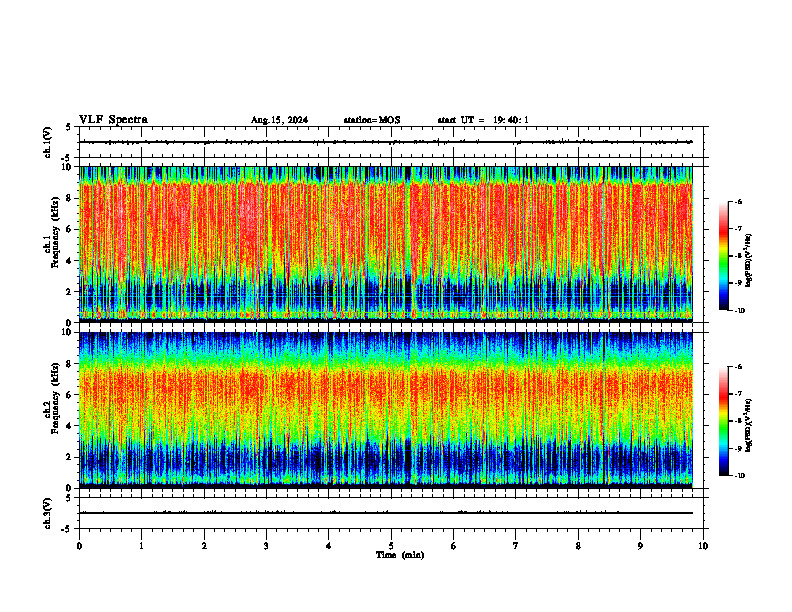
Task: Click the "VLF Spectra" title text
Action: (x=113, y=120)
